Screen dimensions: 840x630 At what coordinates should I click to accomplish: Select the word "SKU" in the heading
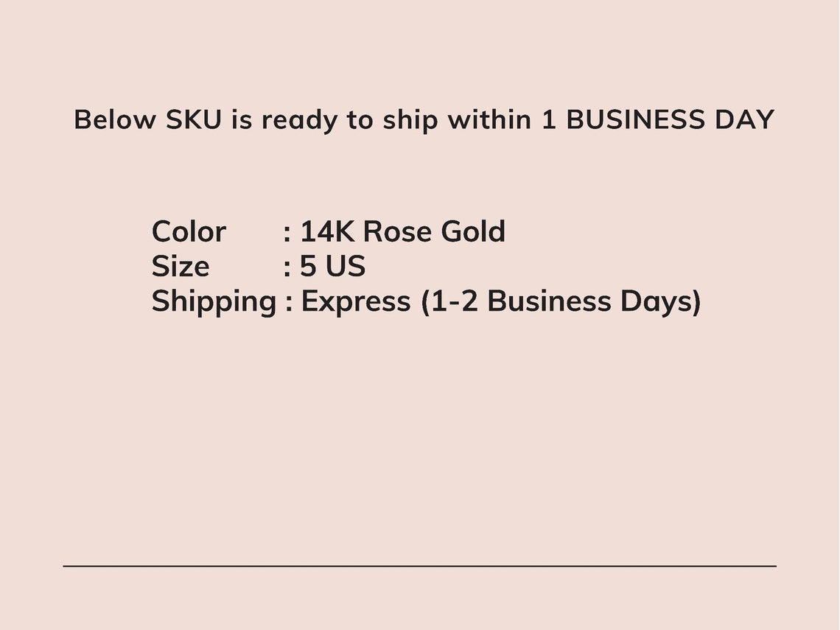(193, 119)
